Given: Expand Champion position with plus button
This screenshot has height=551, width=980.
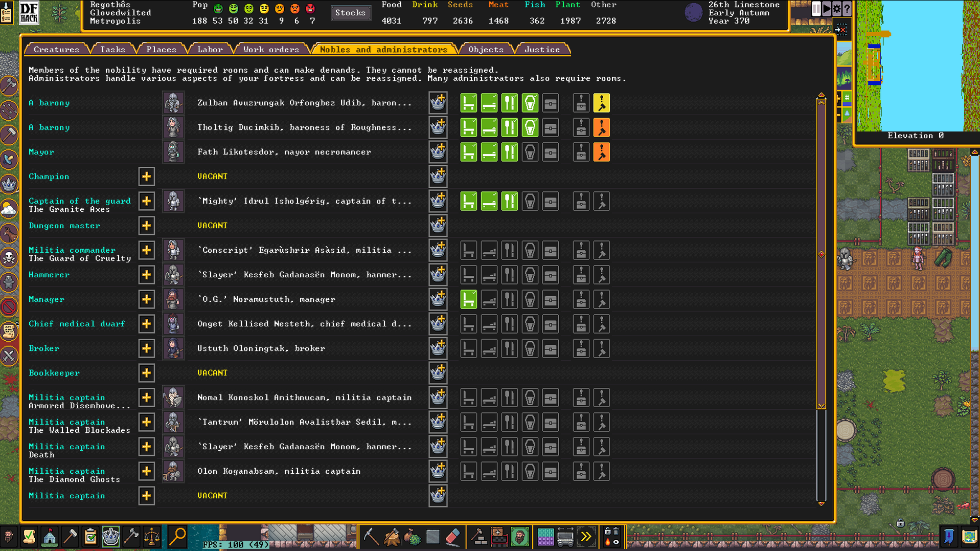Looking at the screenshot, I should (x=147, y=177).
